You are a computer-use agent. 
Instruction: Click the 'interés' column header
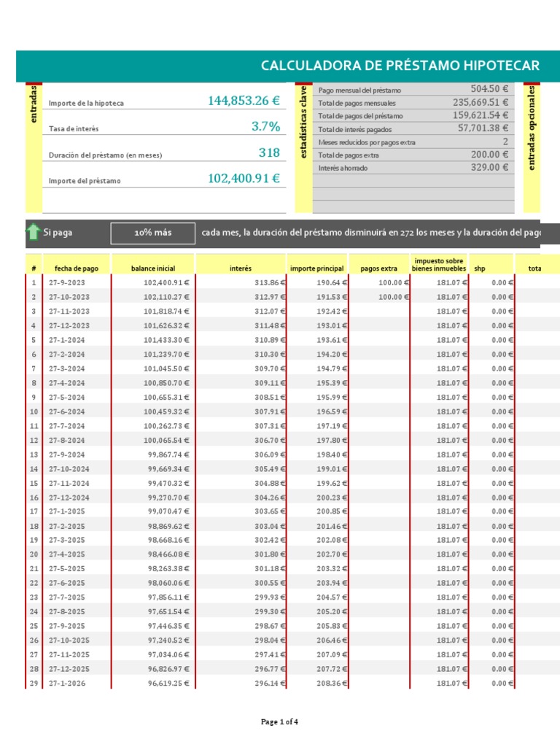tap(241, 268)
